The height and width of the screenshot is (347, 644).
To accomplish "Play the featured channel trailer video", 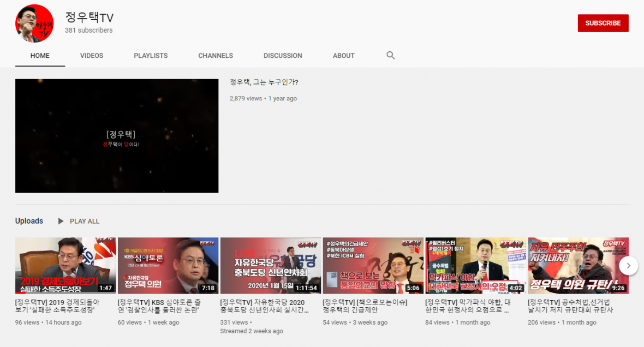I will [x=117, y=136].
